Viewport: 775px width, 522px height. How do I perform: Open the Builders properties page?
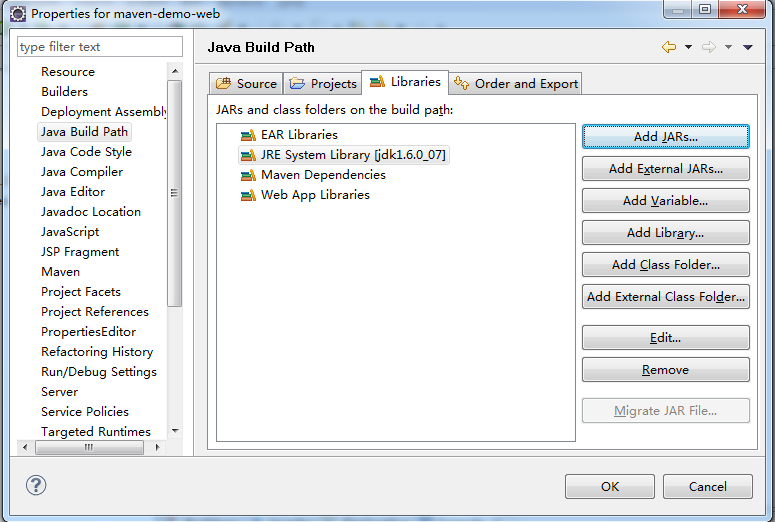click(x=64, y=91)
